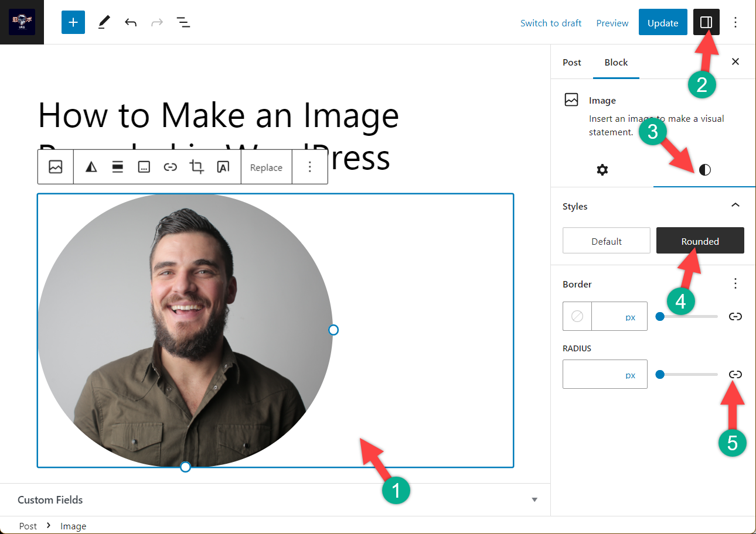Toggle the settings sidebar panel
Viewport: 756px width, 534px height.
click(706, 23)
